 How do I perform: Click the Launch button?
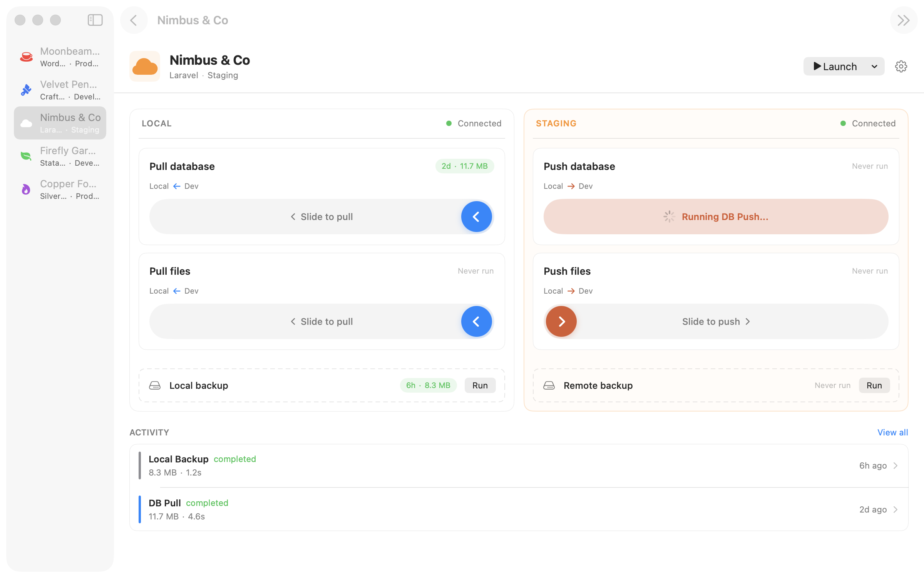click(835, 66)
